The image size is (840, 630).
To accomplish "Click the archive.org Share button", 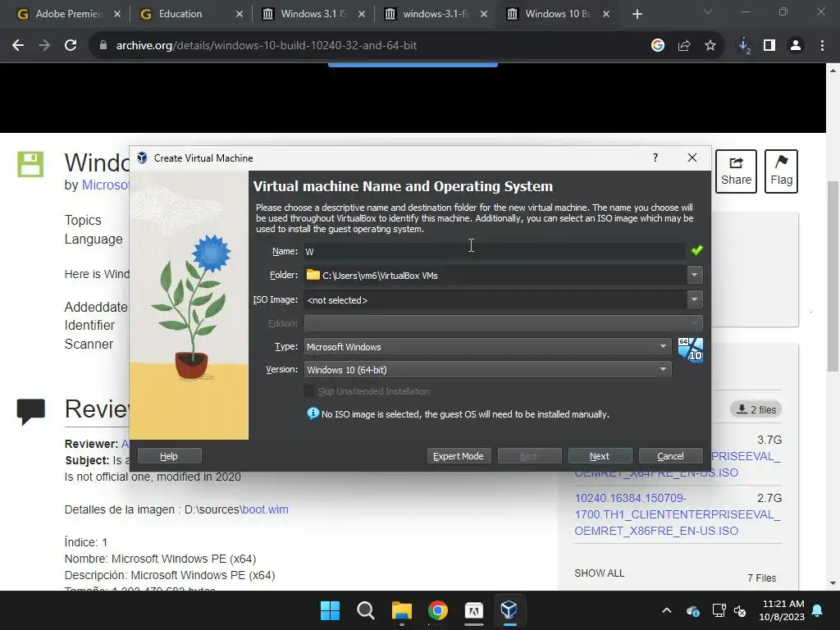I will 736,171.
